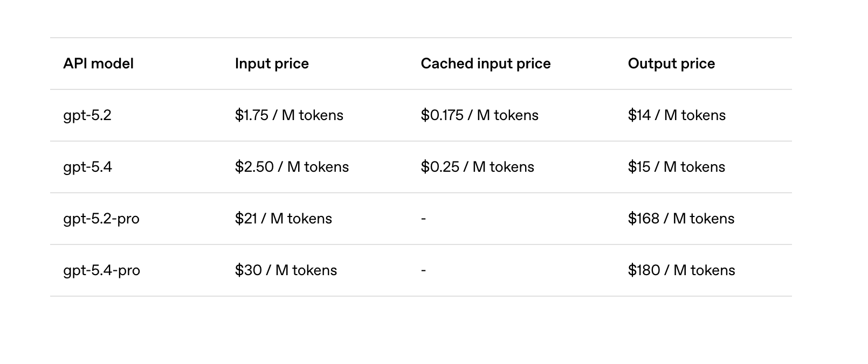Click the gpt-5.2-pro cached price dash
868x364 pixels.
423,219
